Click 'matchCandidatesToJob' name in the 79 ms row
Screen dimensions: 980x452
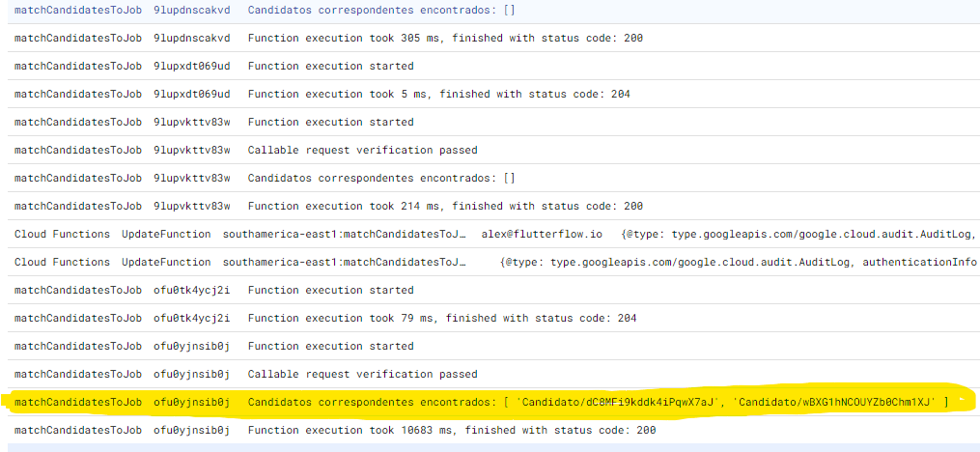[78, 318]
